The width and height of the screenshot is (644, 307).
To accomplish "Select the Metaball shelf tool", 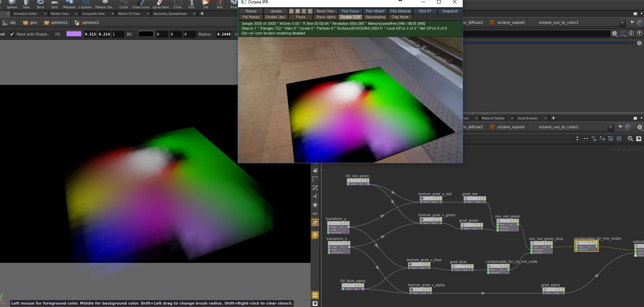I will 69,4.
